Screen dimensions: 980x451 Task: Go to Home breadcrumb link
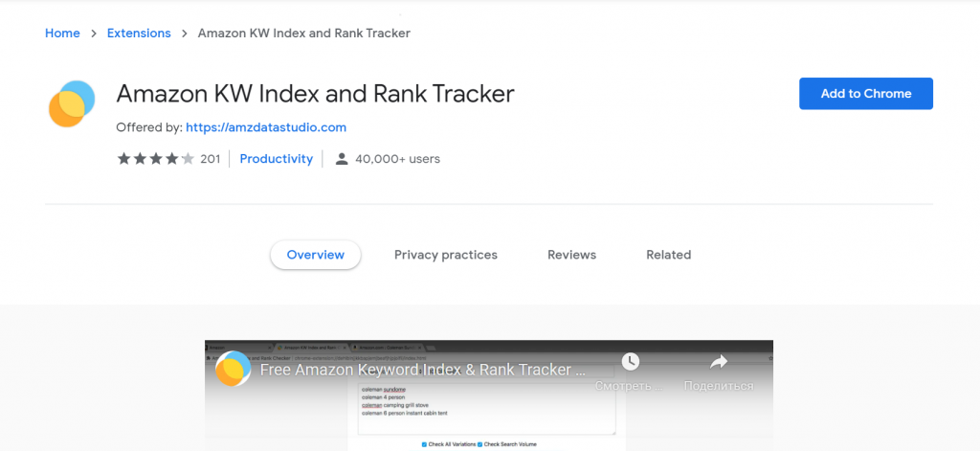point(62,34)
